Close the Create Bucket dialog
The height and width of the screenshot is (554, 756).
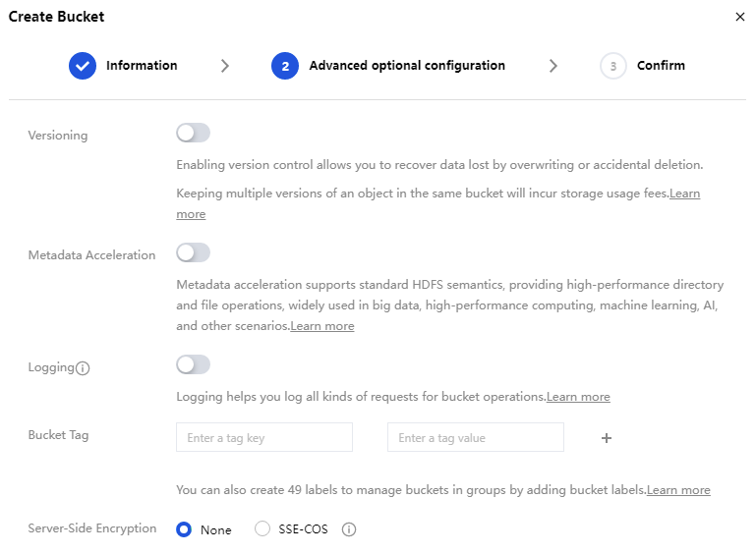tap(739, 17)
